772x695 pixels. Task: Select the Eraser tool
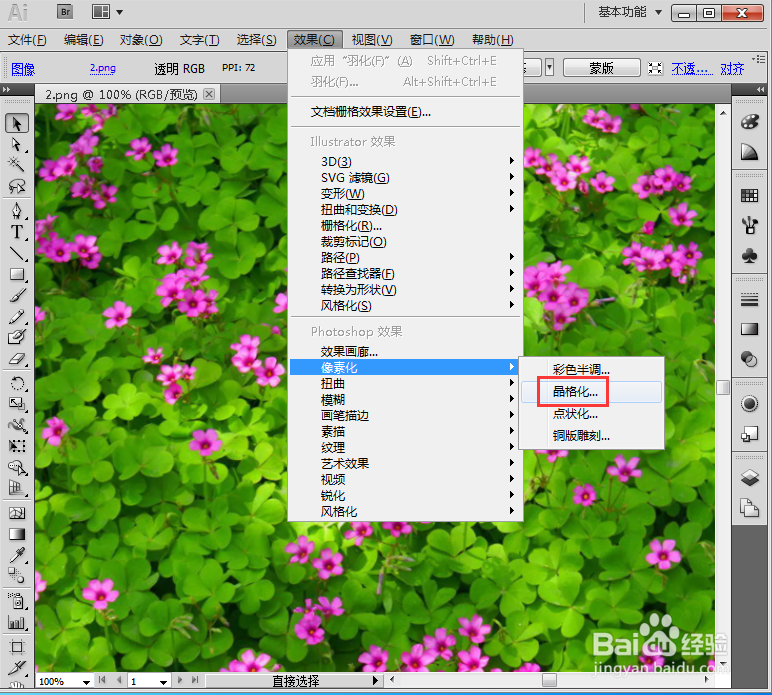(x=17, y=359)
